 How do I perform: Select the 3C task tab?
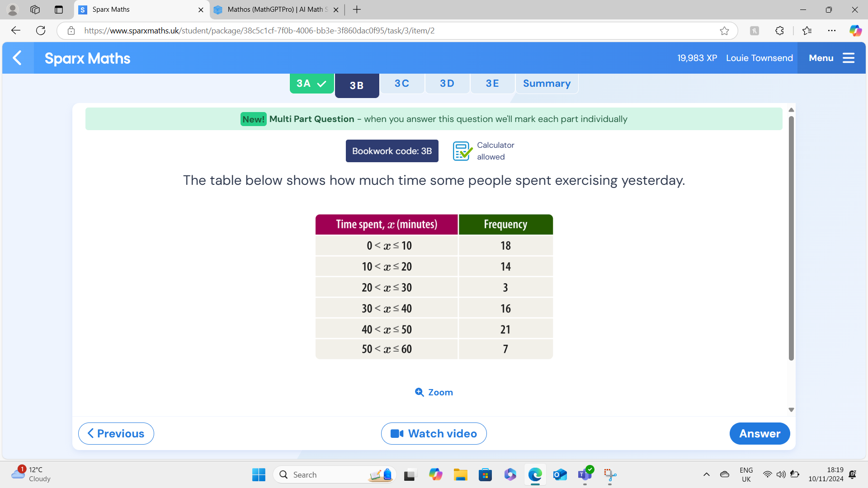pos(402,84)
